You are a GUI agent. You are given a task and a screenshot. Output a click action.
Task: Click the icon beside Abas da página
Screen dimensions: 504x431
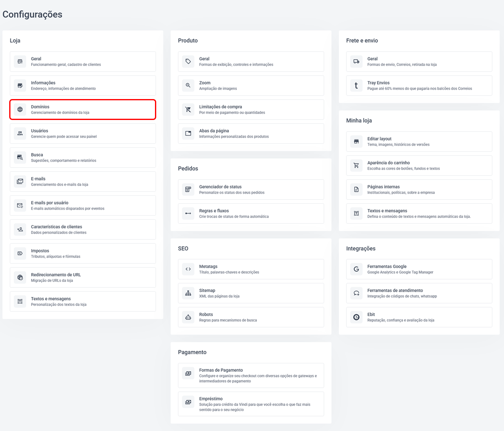coord(188,134)
